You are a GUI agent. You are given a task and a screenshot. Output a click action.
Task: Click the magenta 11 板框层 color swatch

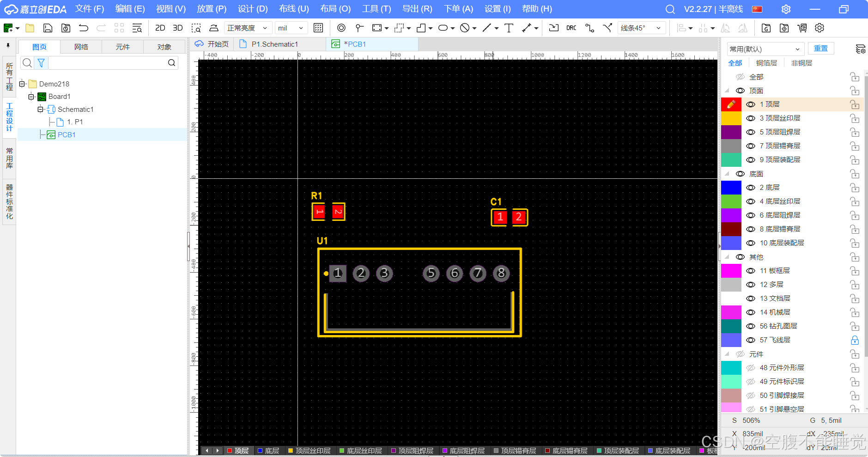[x=731, y=271]
